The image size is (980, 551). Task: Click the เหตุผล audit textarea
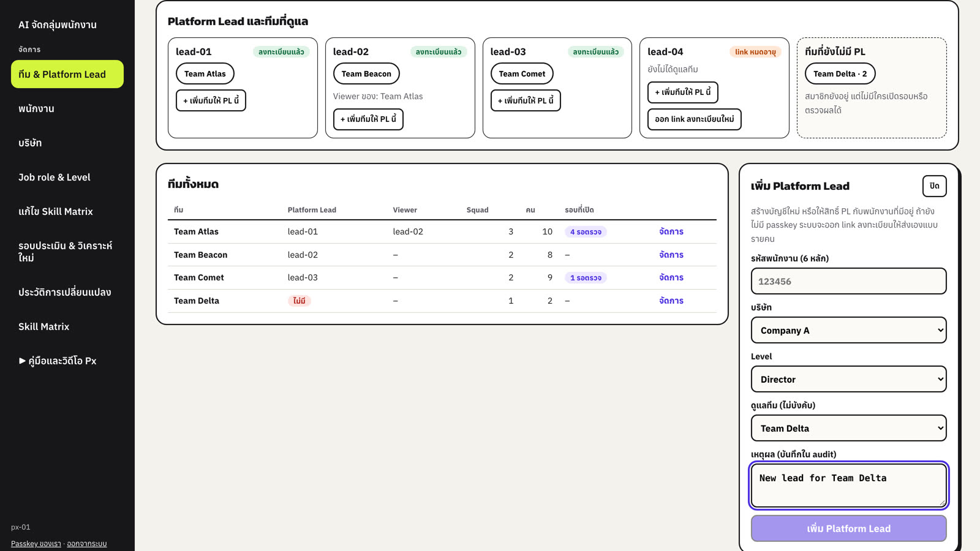click(849, 485)
